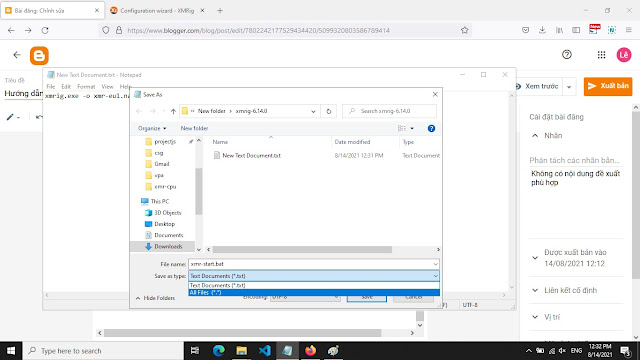This screenshot has height=360, width=640.
Task: Open the blue help icon in Save As dialog
Action: pyautogui.click(x=431, y=129)
